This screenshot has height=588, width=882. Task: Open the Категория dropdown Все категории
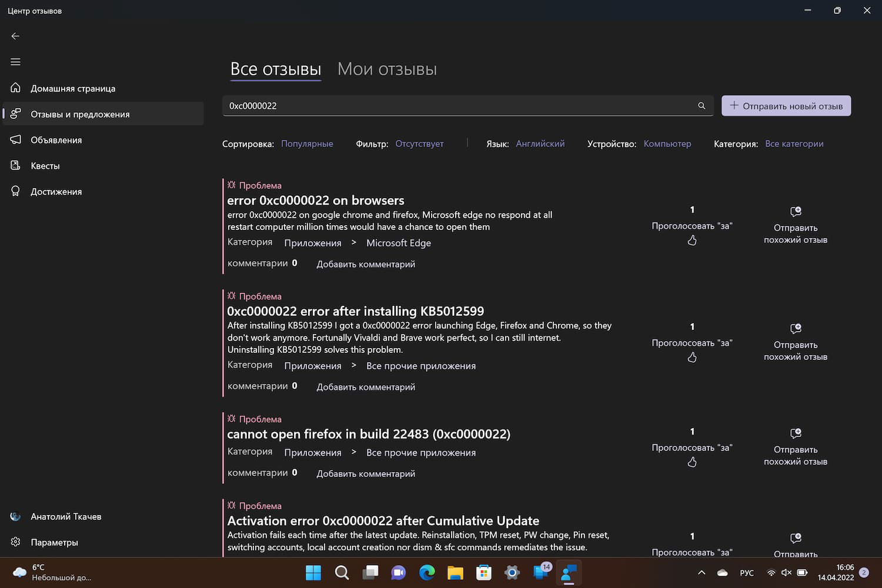coord(794,143)
